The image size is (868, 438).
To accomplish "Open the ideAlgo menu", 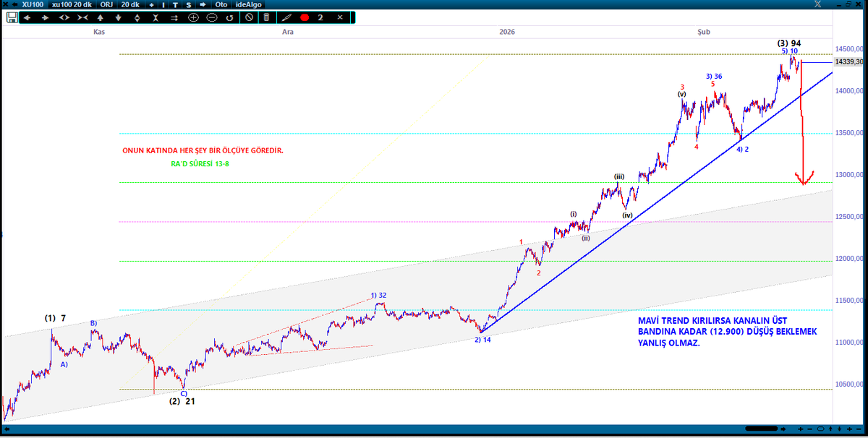I will (249, 5).
